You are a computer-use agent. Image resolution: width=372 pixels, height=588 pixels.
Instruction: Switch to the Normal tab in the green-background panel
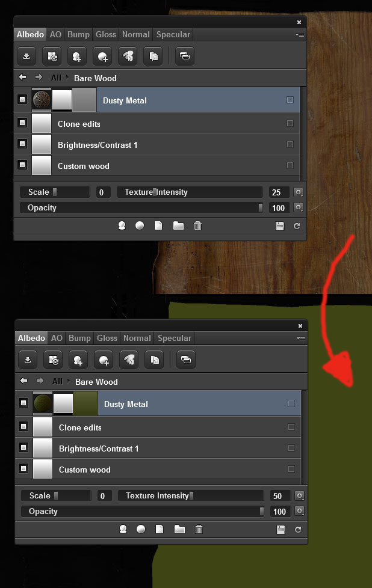point(137,338)
